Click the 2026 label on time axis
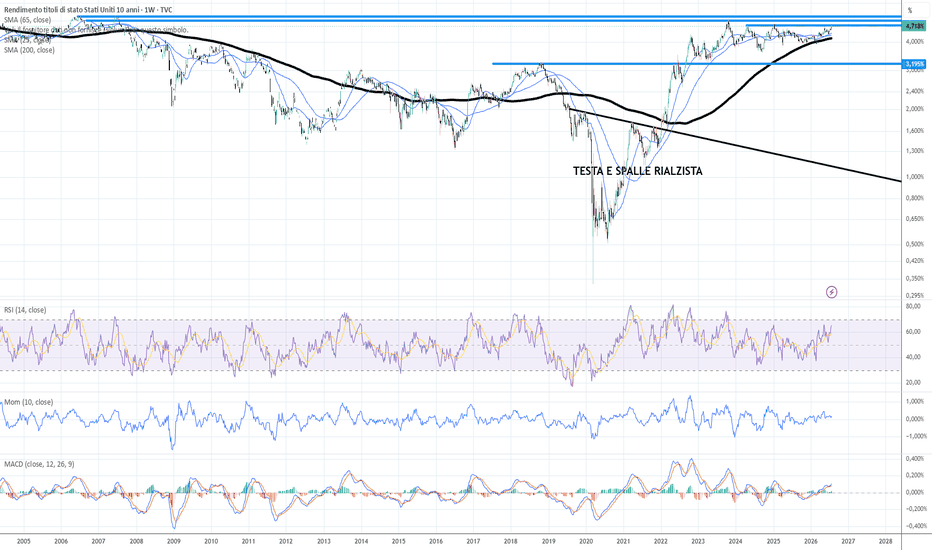Screen dimensions: 932x550 [x=811, y=541]
